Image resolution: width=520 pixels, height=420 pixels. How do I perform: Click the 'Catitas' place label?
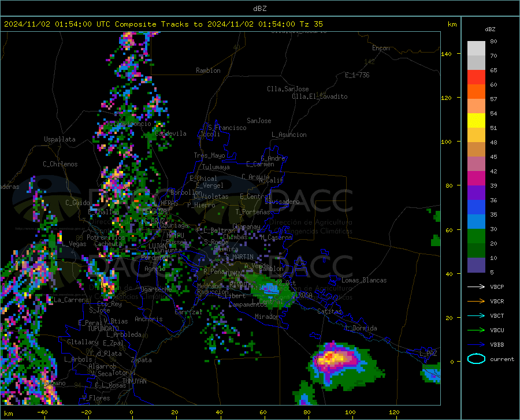tap(329, 311)
